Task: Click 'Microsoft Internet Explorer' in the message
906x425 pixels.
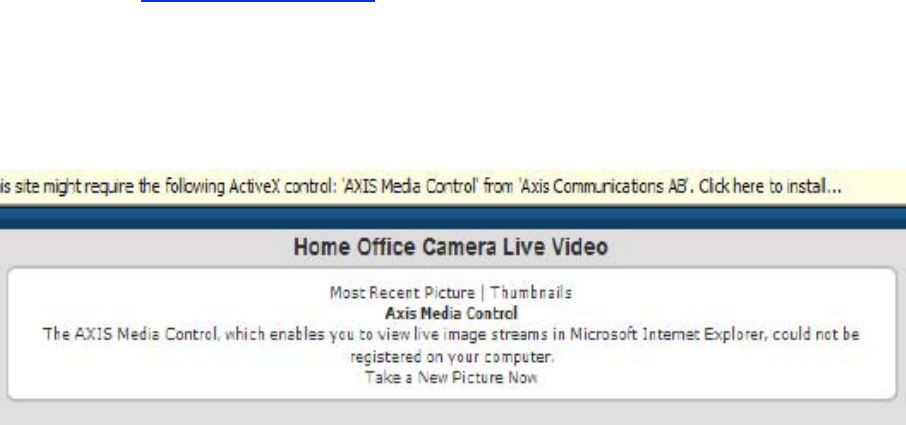Action: click(669, 334)
